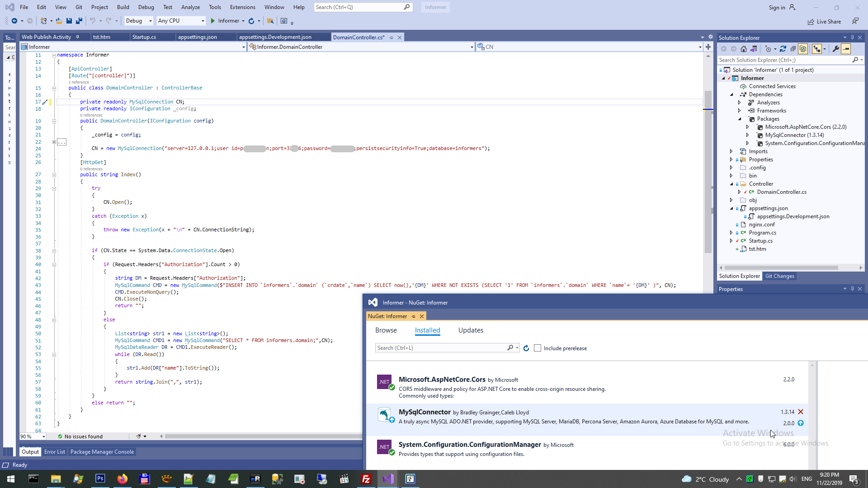Toggle Preview Selected Items in Solution Explorer
Viewport: 868px width, 488px height.
846,49
